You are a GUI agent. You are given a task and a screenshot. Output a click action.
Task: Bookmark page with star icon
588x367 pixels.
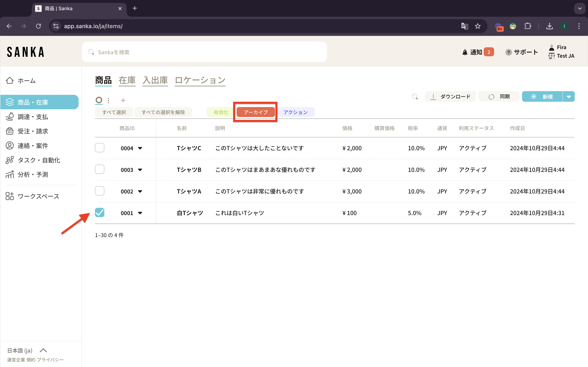[x=478, y=26]
